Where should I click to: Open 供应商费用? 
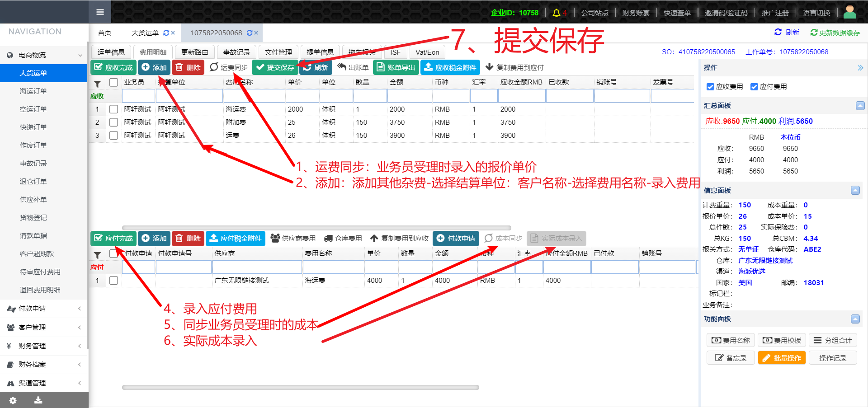coord(293,238)
